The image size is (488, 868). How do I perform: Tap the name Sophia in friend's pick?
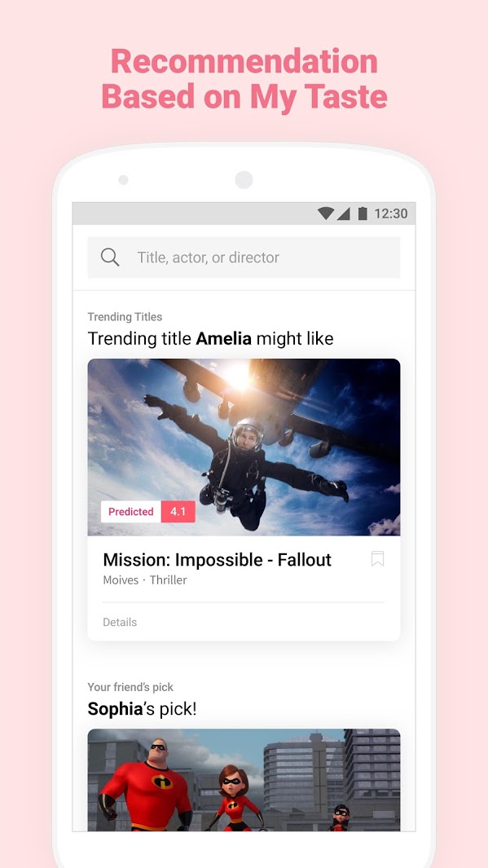pos(115,708)
